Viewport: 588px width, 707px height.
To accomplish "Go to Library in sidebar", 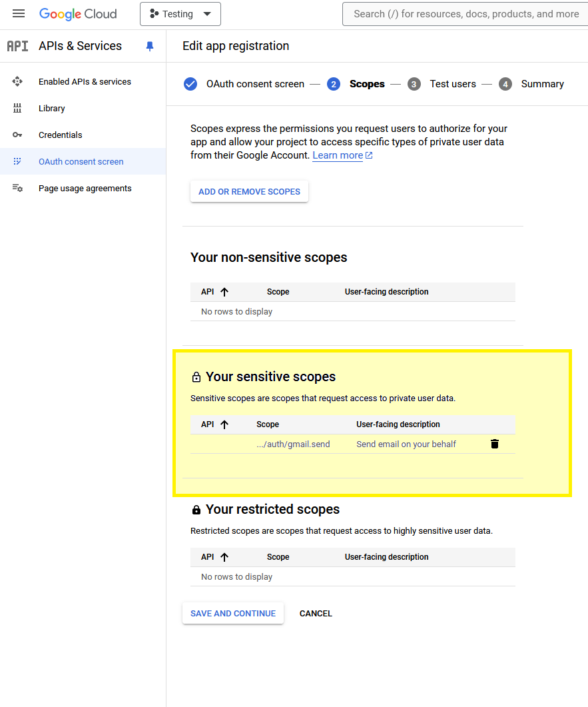I will click(x=52, y=108).
